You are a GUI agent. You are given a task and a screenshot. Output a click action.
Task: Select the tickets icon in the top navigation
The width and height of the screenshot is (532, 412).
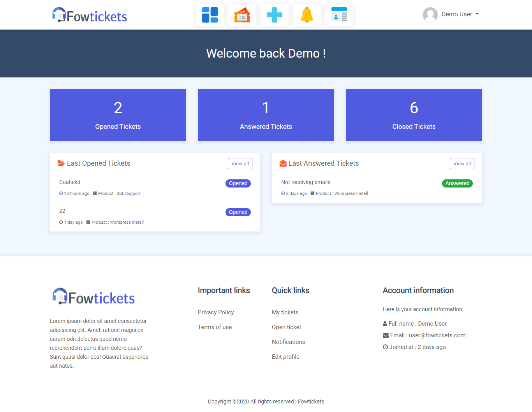pyautogui.click(x=242, y=14)
